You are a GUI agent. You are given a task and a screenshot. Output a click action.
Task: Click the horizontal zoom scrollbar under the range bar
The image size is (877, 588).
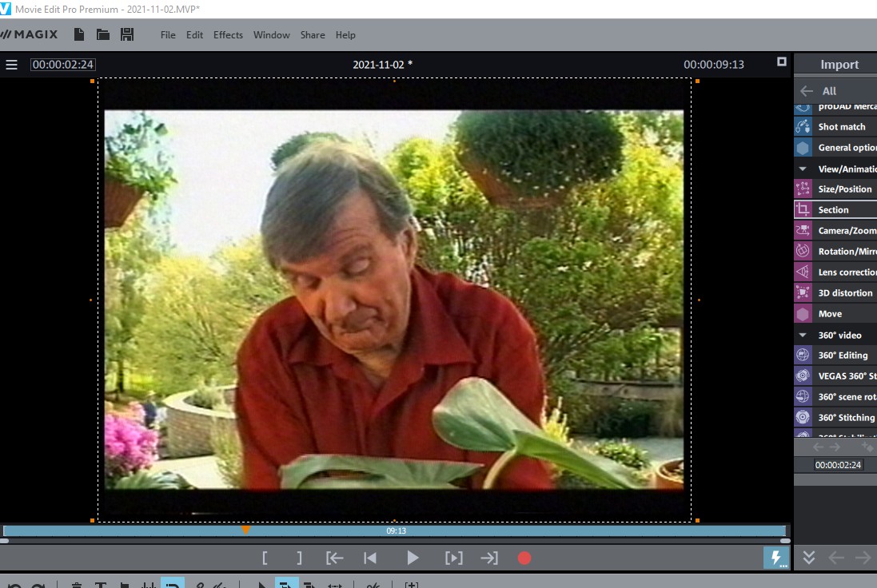click(x=395, y=541)
